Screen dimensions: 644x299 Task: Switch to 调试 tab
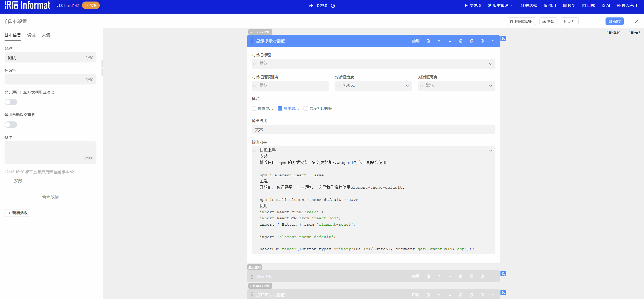coord(31,35)
